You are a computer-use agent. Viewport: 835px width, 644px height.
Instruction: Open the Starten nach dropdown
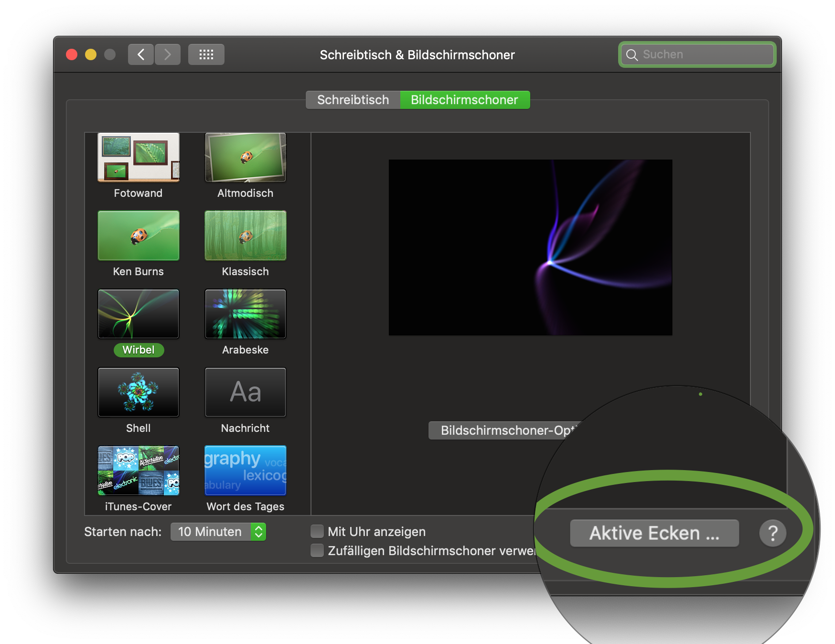218,532
